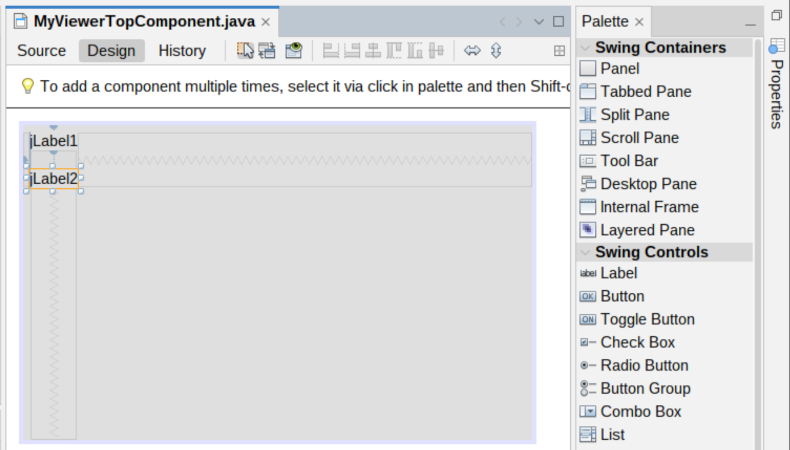This screenshot has height=450, width=790.
Task: Switch to the History view tab
Action: tap(182, 51)
